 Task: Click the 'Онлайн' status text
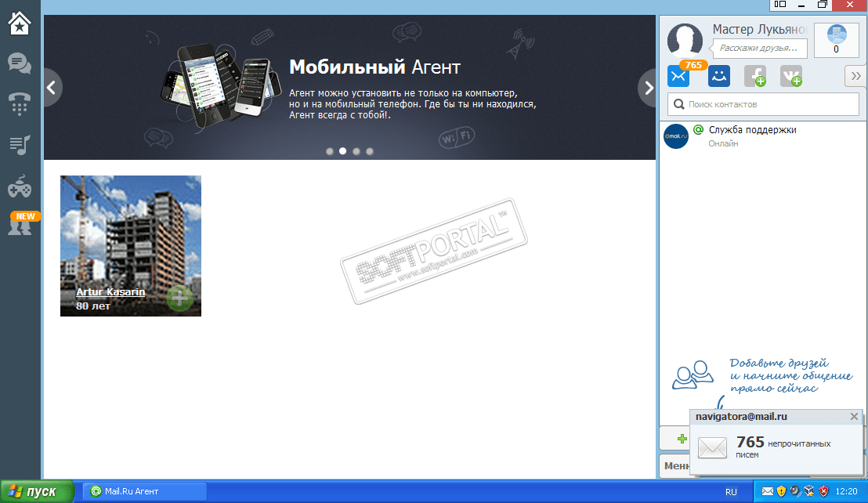coord(723,144)
